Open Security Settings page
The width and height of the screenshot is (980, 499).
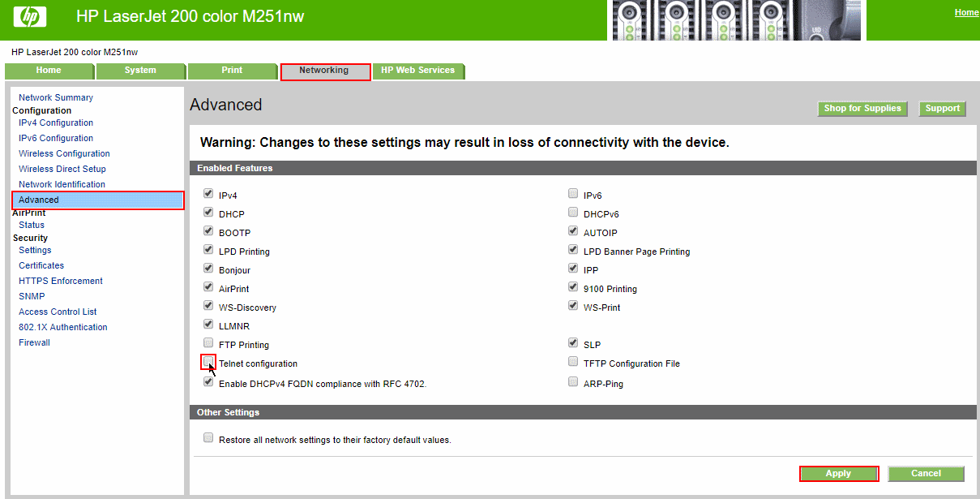tap(35, 250)
